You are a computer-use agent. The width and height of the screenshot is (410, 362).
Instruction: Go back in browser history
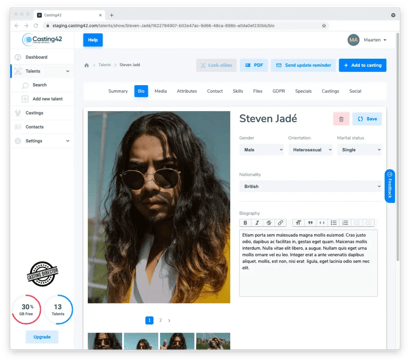click(17, 26)
